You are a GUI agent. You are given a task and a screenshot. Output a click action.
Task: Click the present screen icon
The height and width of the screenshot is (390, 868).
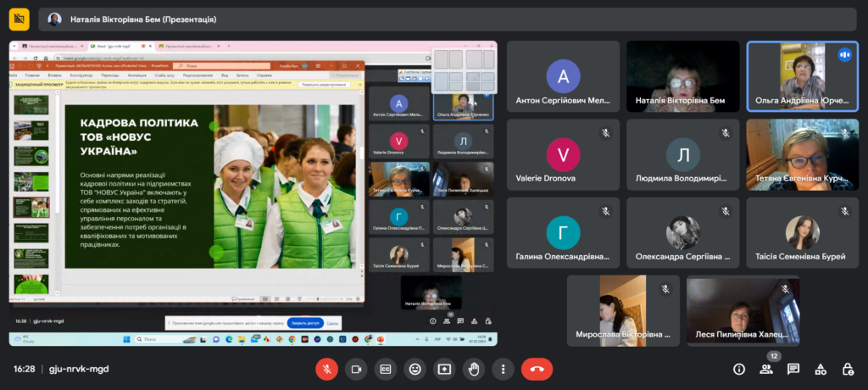click(444, 369)
